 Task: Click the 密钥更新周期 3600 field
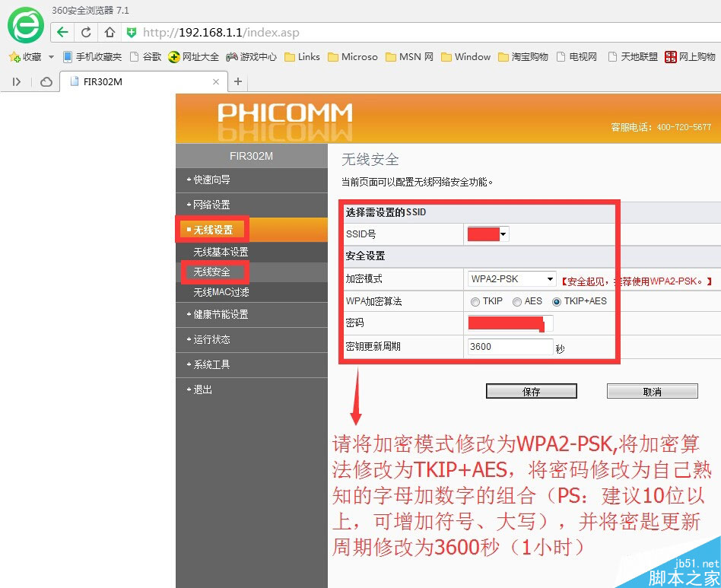point(510,347)
